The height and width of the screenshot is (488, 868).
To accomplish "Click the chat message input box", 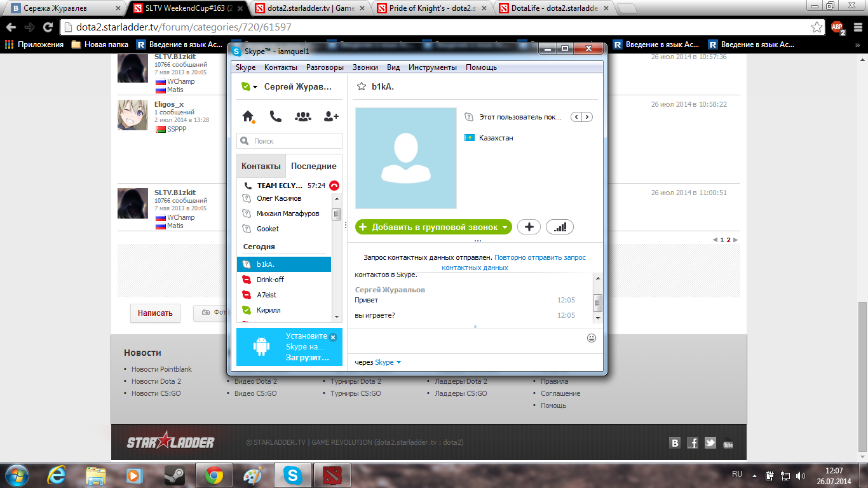I will pos(467,339).
